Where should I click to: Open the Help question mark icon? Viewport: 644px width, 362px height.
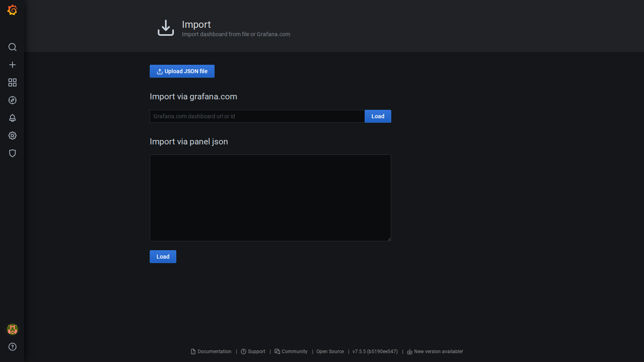click(x=12, y=347)
